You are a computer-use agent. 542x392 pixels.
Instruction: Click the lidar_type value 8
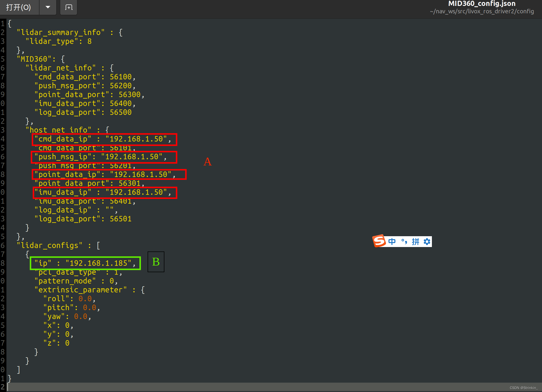pos(89,41)
